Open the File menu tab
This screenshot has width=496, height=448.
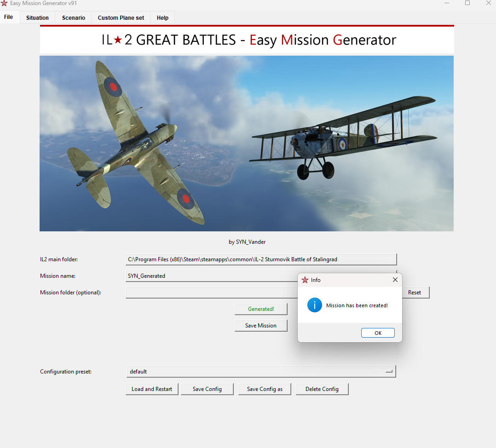[x=9, y=17]
